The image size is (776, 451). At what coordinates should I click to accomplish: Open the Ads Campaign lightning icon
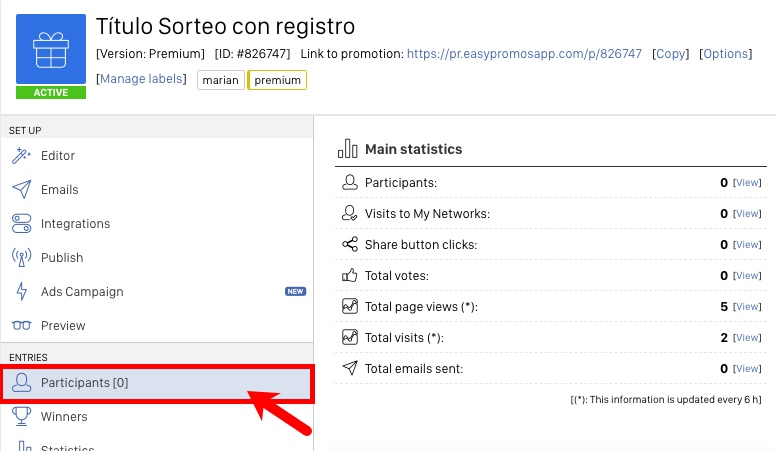21,292
